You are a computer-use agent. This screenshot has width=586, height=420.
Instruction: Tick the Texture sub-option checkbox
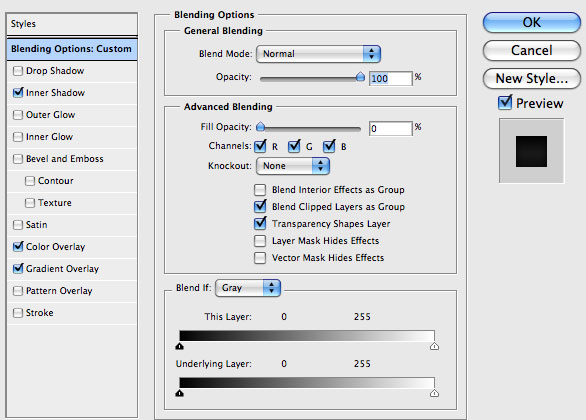pyautogui.click(x=30, y=203)
